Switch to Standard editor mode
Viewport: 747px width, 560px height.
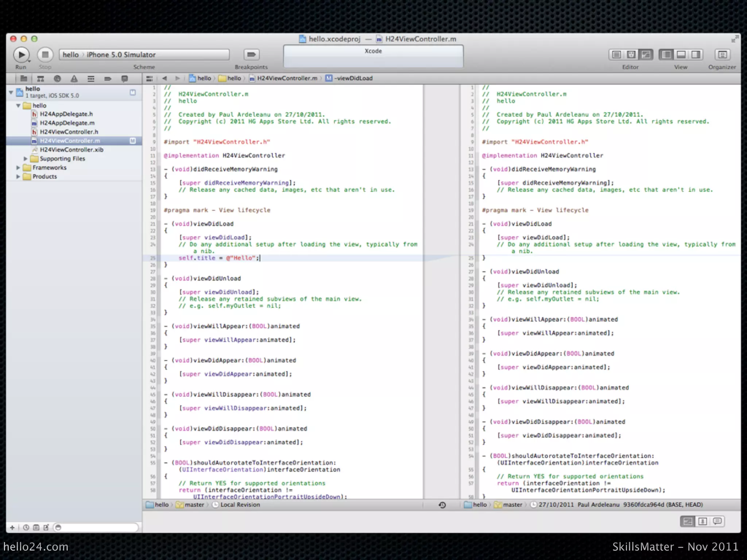616,55
